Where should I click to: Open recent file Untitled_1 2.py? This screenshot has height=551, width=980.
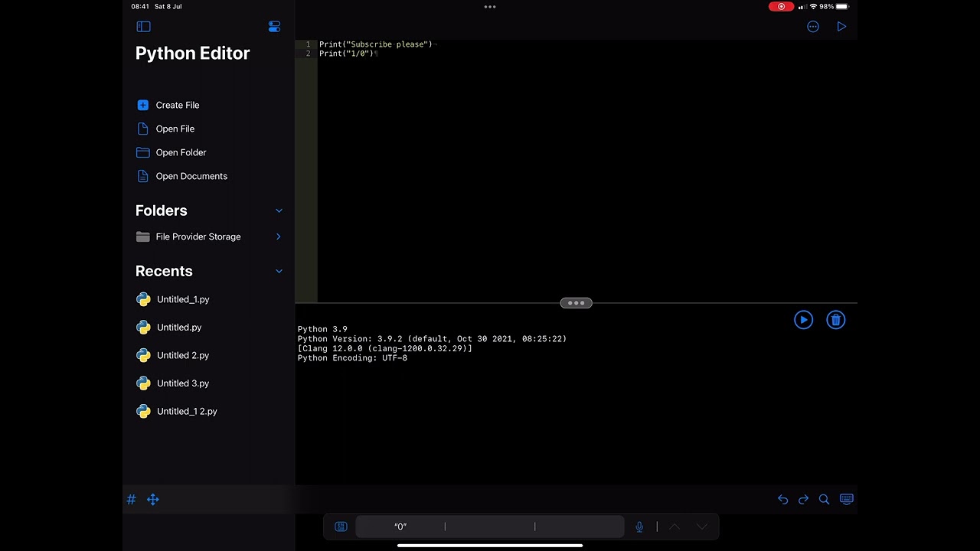pyautogui.click(x=187, y=411)
